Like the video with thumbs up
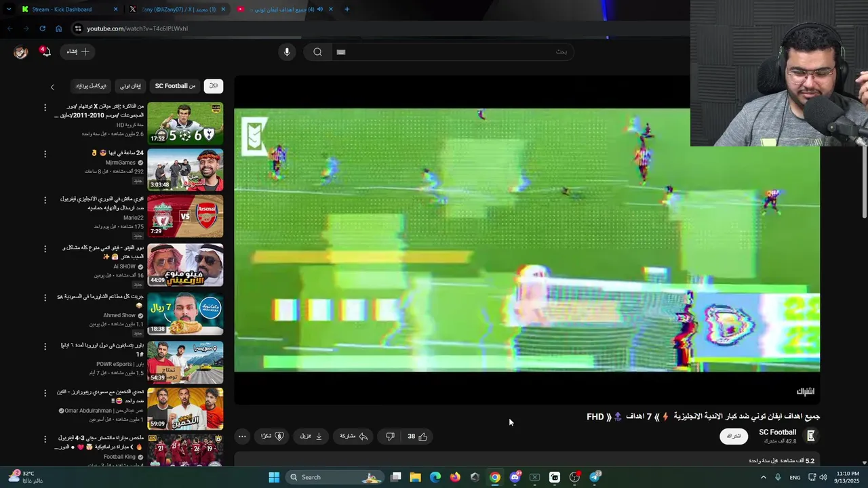 coord(417,436)
